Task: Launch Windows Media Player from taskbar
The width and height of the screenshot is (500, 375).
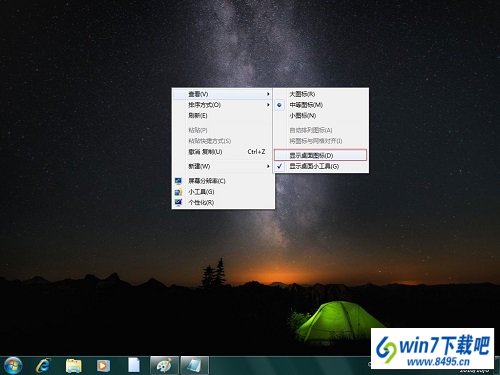Action: [x=103, y=366]
